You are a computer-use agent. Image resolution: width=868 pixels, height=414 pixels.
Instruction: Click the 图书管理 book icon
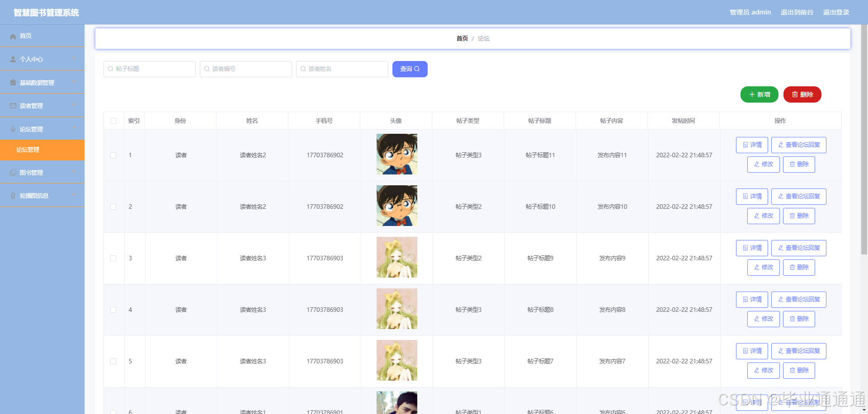click(12, 172)
